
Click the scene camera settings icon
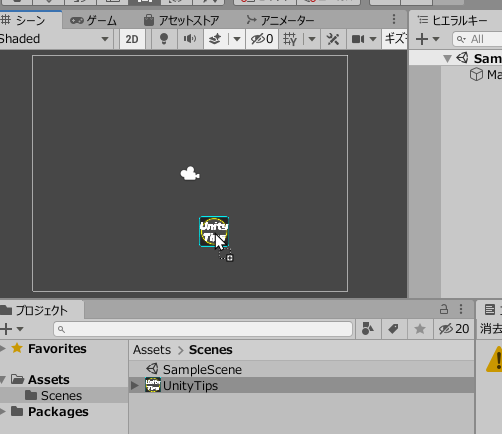click(358, 39)
